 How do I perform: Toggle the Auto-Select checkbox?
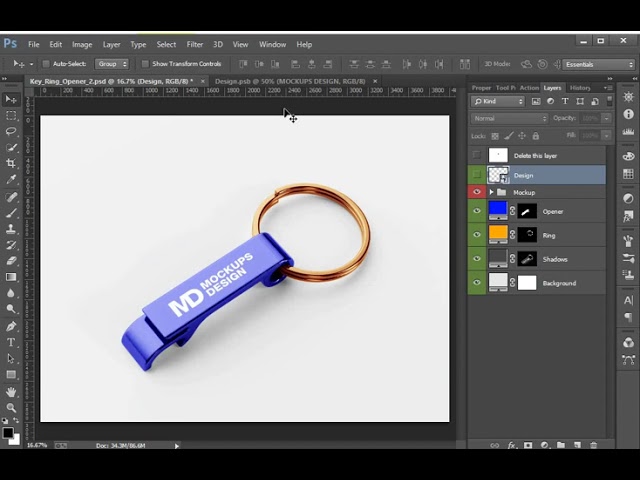pyautogui.click(x=46, y=64)
